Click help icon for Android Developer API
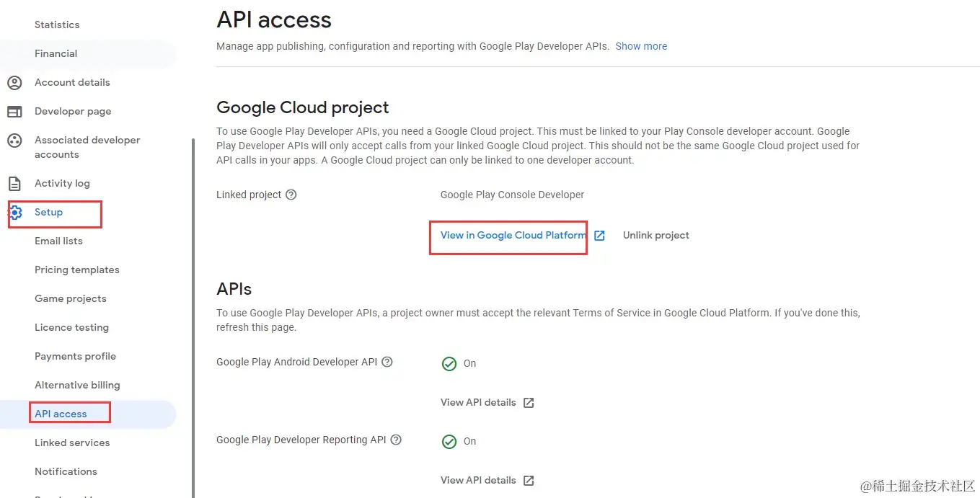The image size is (980, 498). click(387, 362)
